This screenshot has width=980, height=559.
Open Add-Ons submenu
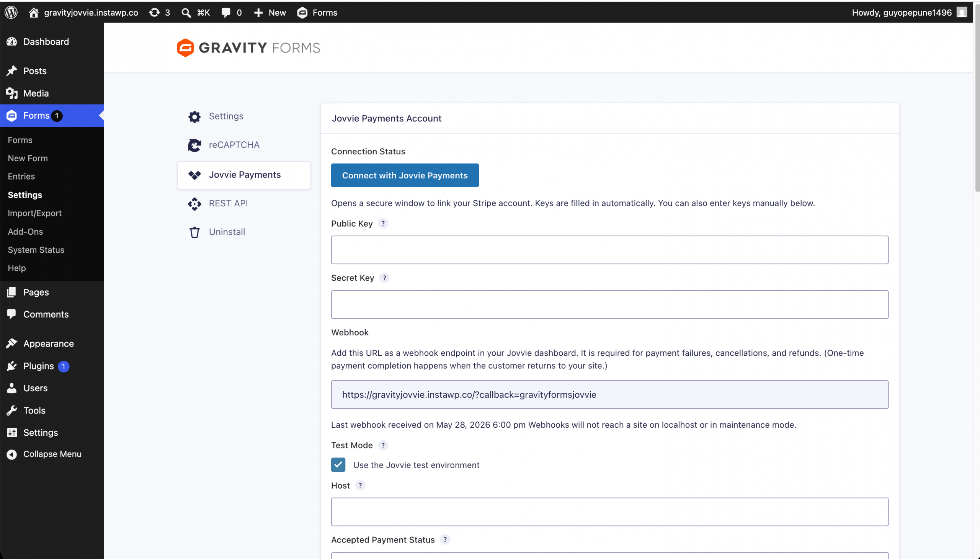click(x=25, y=232)
